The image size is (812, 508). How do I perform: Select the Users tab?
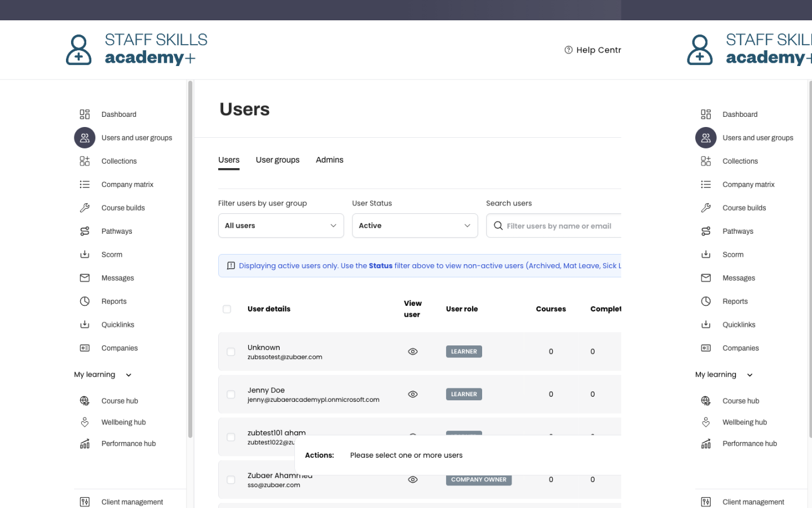pos(229,160)
